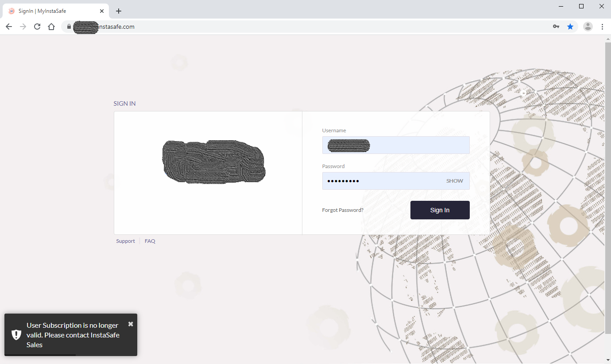Open the browser home page icon

coord(51,27)
